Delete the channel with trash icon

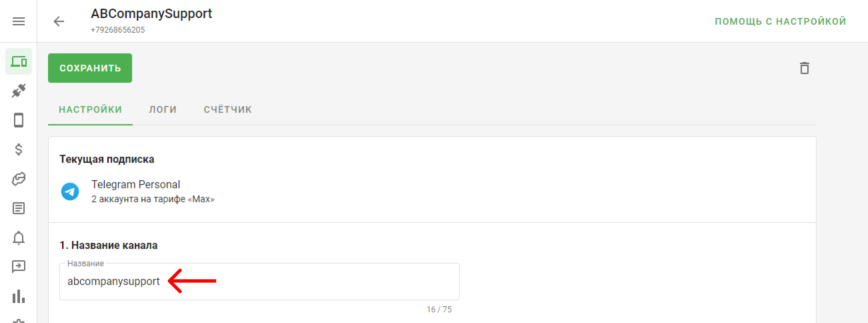coord(804,68)
